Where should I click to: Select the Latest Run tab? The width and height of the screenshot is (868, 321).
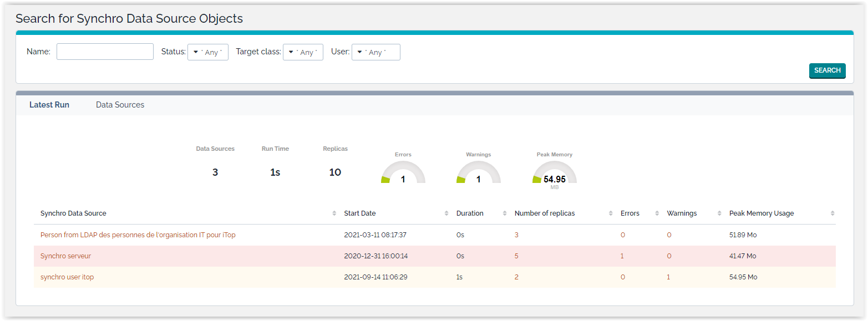(49, 105)
